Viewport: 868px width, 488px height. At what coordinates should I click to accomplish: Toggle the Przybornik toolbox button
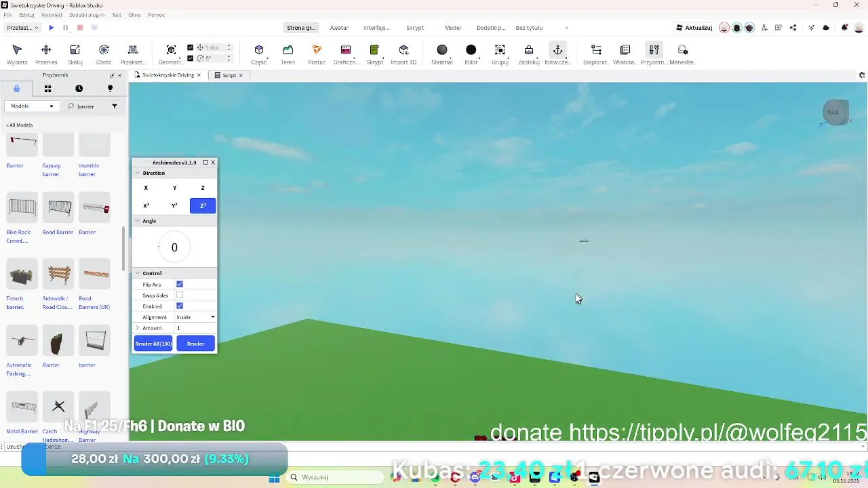654,54
